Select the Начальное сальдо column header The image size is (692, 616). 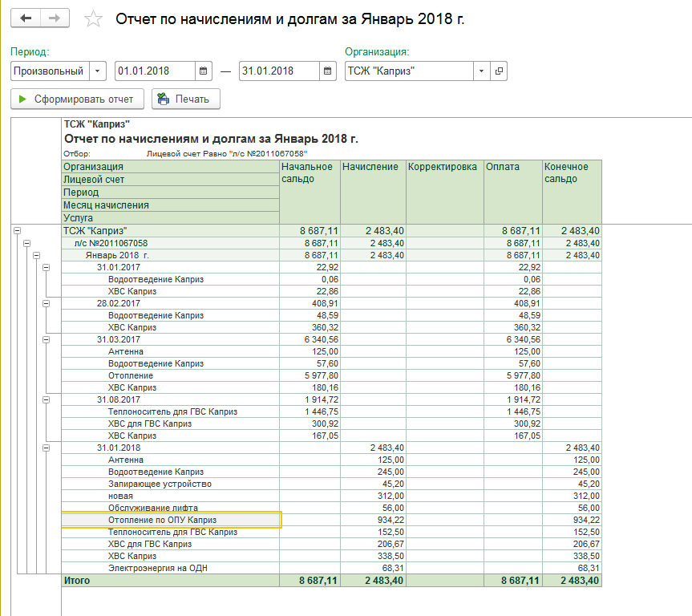tap(309, 172)
